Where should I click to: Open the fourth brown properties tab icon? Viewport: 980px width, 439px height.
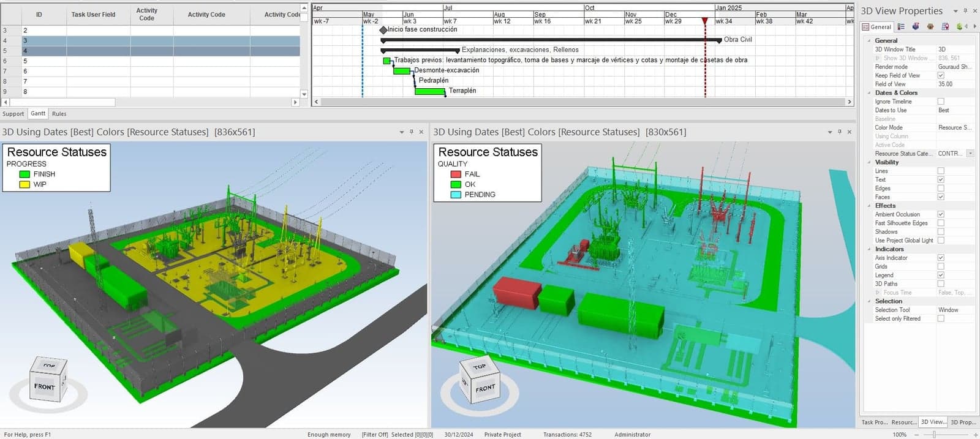click(x=930, y=27)
